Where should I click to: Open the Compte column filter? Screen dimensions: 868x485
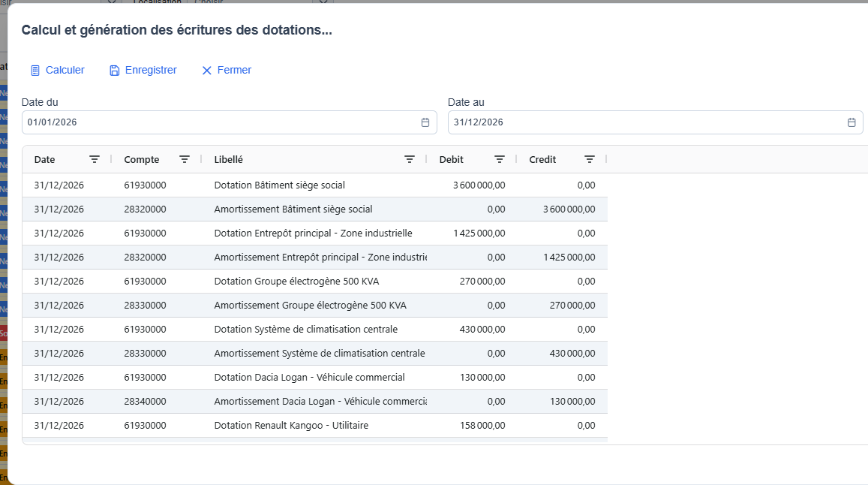(185, 159)
